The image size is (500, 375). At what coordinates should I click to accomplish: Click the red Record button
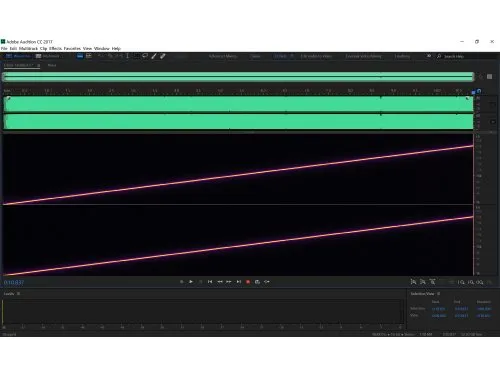[x=248, y=282]
